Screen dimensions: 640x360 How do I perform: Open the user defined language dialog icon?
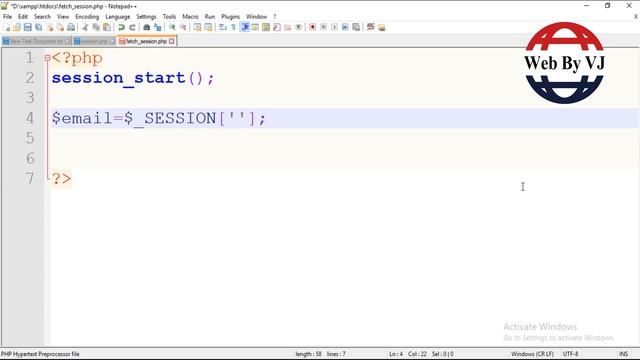click(255, 27)
